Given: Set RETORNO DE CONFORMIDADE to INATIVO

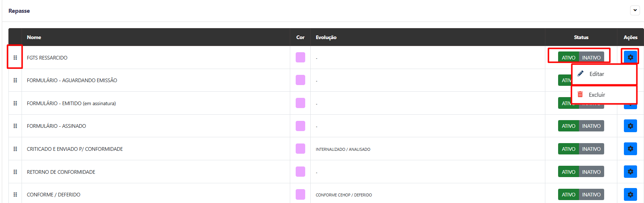Looking at the screenshot, I should click(591, 172).
